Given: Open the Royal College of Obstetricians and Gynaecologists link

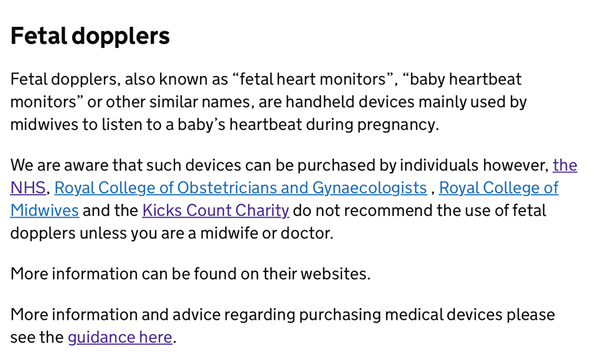Looking at the screenshot, I should (240, 188).
